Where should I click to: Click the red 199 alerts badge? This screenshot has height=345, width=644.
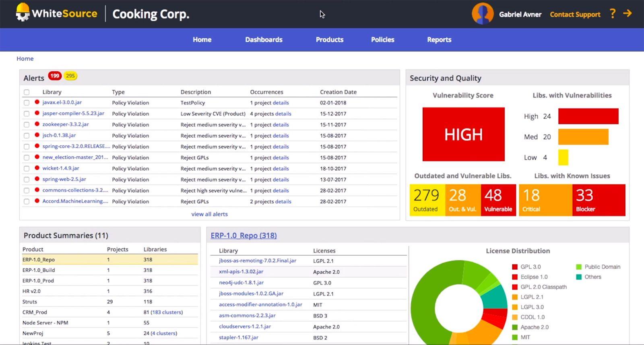(x=55, y=76)
